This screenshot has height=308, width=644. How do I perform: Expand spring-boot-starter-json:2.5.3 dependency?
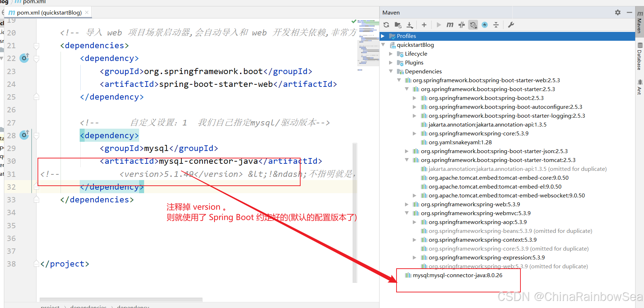(407, 151)
